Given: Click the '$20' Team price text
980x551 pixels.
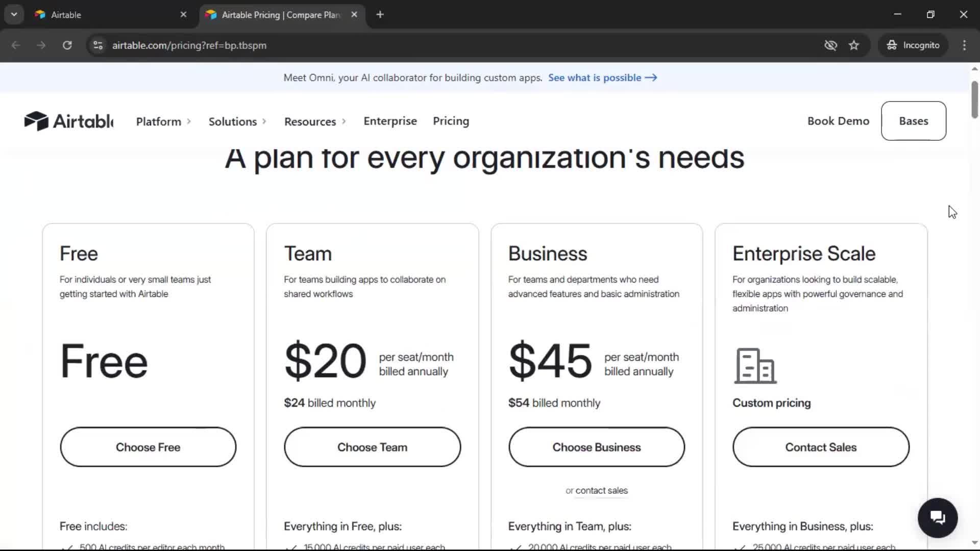Looking at the screenshot, I should [326, 361].
